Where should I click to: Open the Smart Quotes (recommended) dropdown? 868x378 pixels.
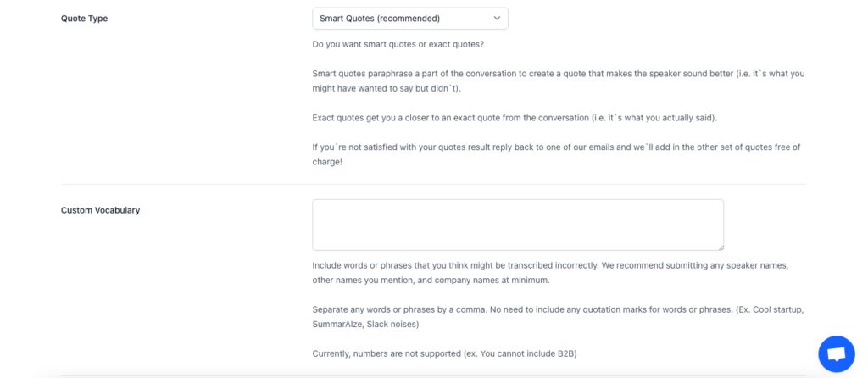[410, 19]
